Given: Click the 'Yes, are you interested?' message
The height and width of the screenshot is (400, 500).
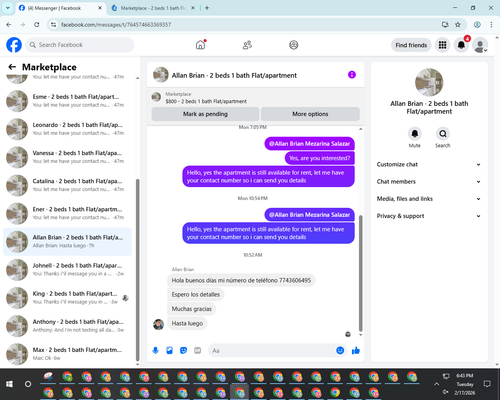Looking at the screenshot, I should pyautogui.click(x=320, y=158).
